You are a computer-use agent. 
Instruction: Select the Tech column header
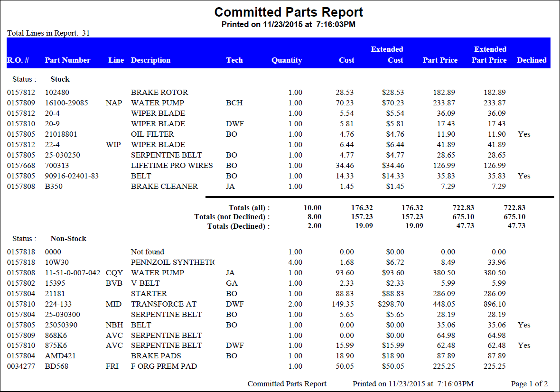[x=234, y=60]
